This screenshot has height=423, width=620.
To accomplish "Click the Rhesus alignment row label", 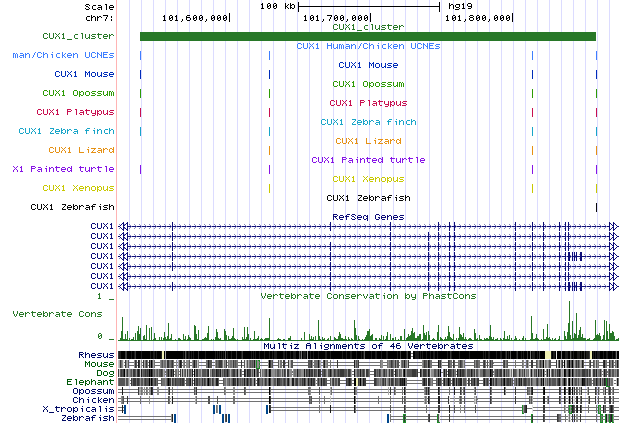I will pos(96,355).
